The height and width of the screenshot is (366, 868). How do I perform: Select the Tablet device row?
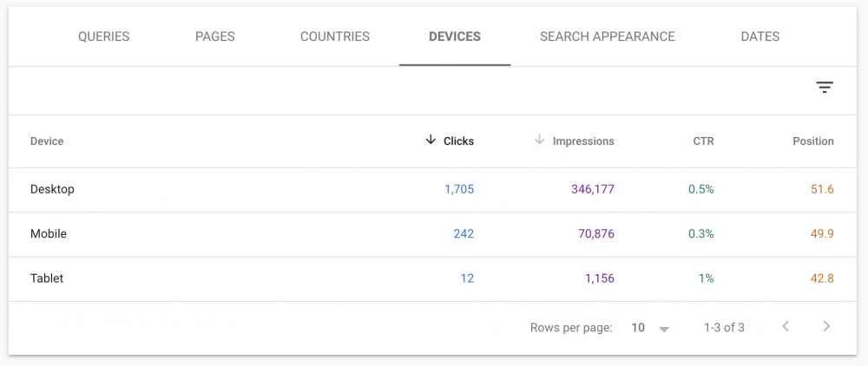47,279
